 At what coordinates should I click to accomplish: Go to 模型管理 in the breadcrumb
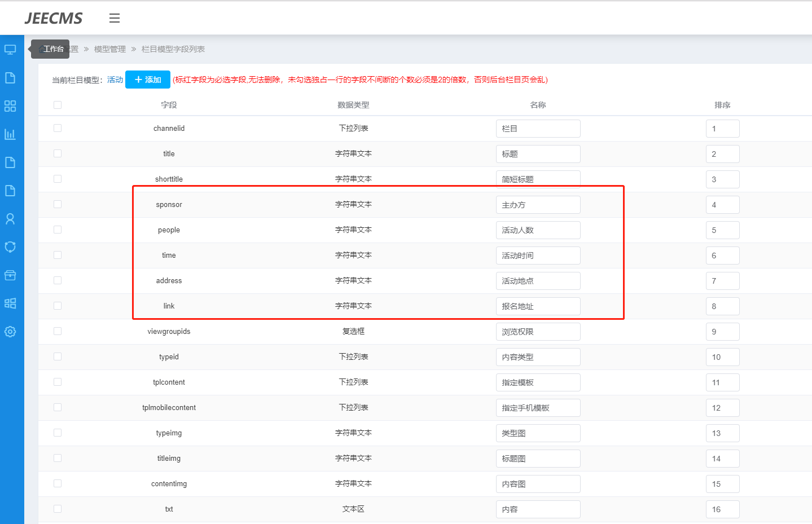pyautogui.click(x=110, y=50)
